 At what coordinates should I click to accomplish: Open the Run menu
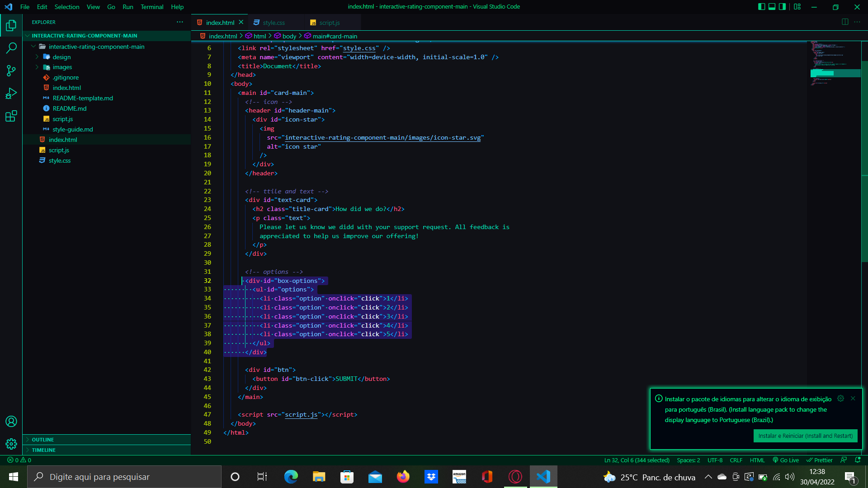128,7
